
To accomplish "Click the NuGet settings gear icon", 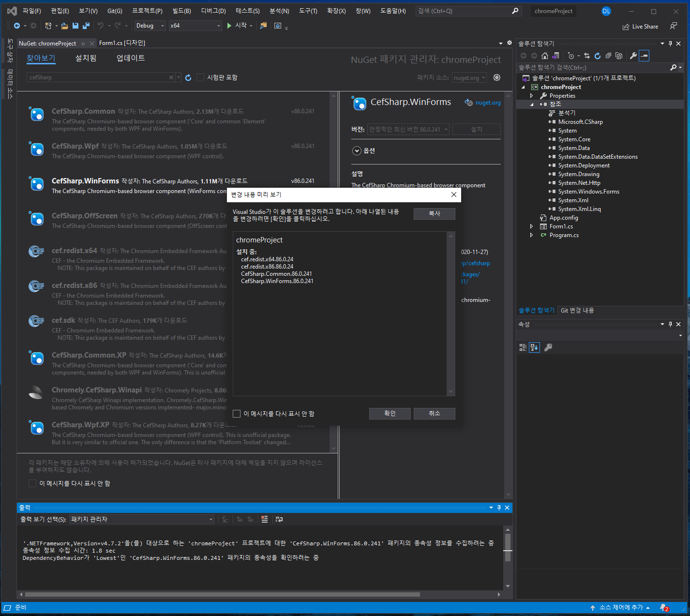I will (x=497, y=77).
